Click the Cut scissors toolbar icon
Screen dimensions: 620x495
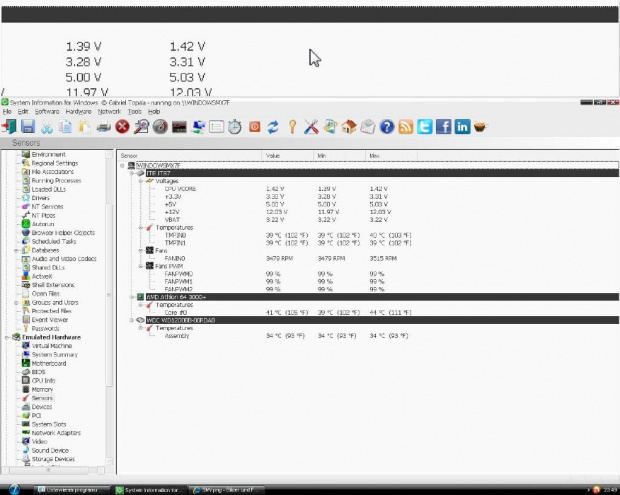[47, 127]
